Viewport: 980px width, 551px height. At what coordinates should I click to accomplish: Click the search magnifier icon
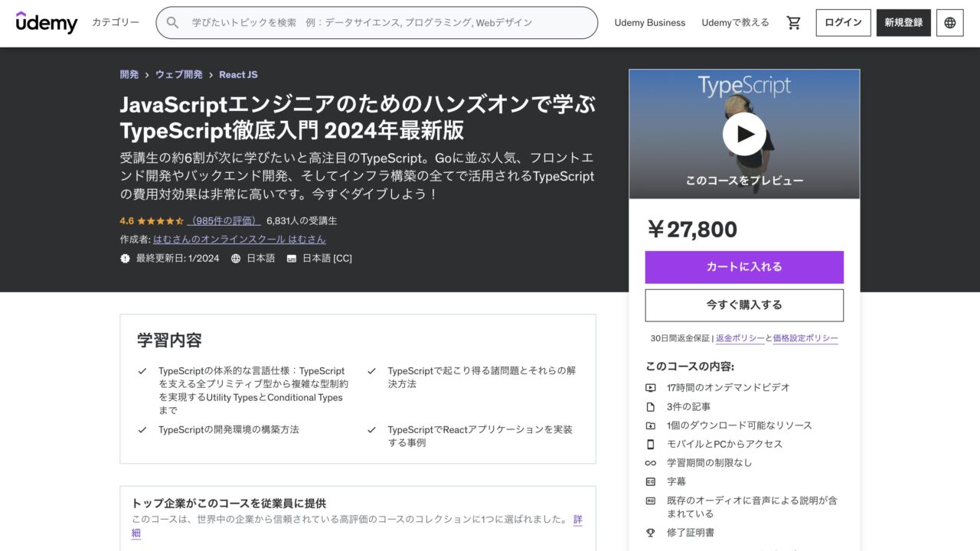172,23
